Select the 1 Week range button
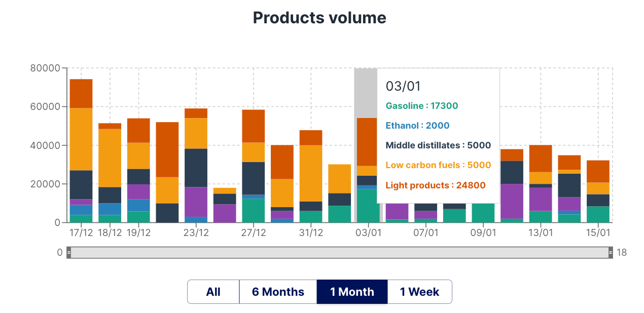 [419, 292]
